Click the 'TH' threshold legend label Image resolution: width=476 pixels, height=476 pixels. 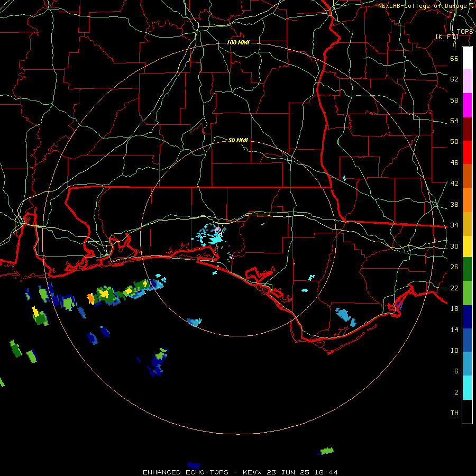pos(454,413)
